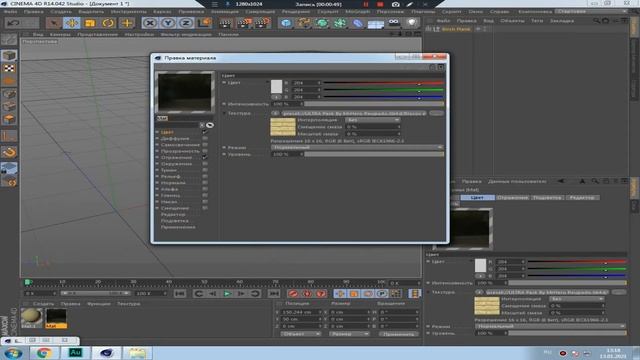The height and width of the screenshot is (360, 640).
Task: Enable the Рельеф channel checkbox
Action: point(205,176)
